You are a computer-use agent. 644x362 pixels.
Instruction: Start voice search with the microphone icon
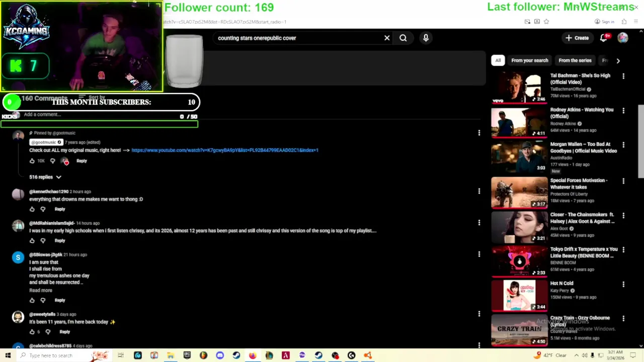[426, 38]
